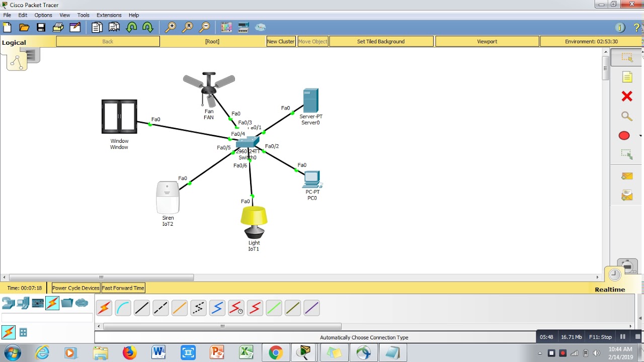Pick the copper straight-through cable

(x=142, y=308)
